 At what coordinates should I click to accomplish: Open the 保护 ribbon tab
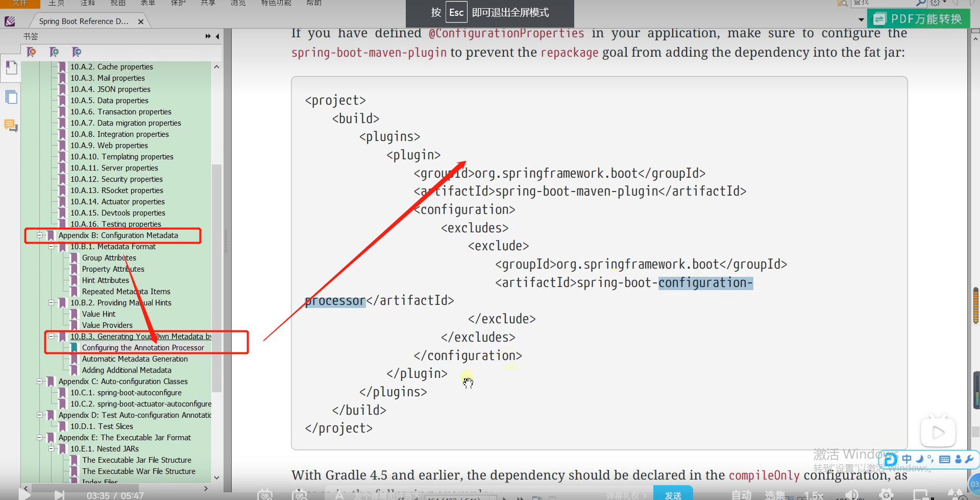pos(178,3)
